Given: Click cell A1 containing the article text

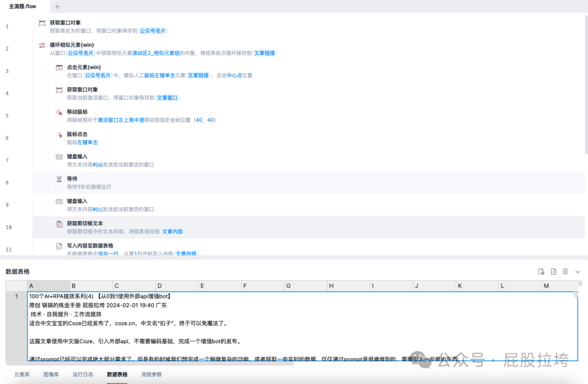Looking at the screenshot, I should 303,326.
